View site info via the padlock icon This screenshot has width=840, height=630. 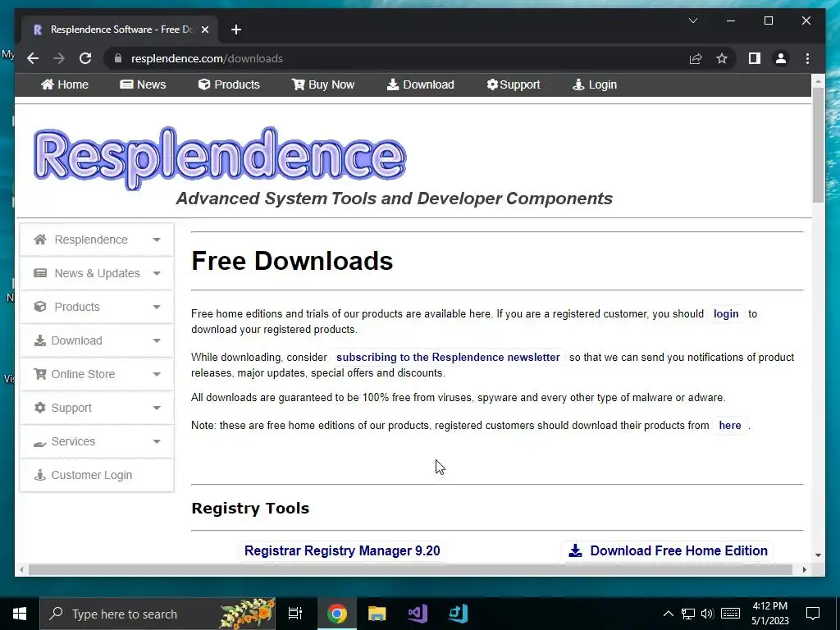[118, 58]
